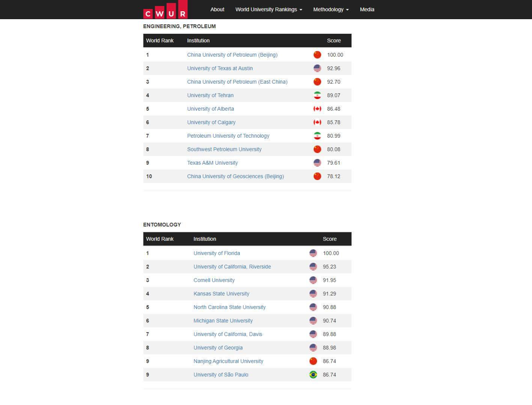Click the CWUR logo in header
532x405 pixels.
point(165,10)
